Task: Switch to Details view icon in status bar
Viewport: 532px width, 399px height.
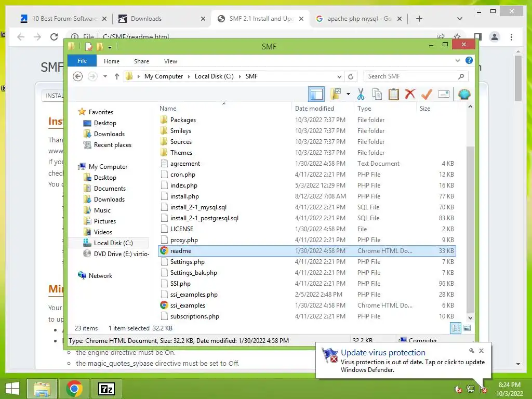Action: click(x=455, y=328)
